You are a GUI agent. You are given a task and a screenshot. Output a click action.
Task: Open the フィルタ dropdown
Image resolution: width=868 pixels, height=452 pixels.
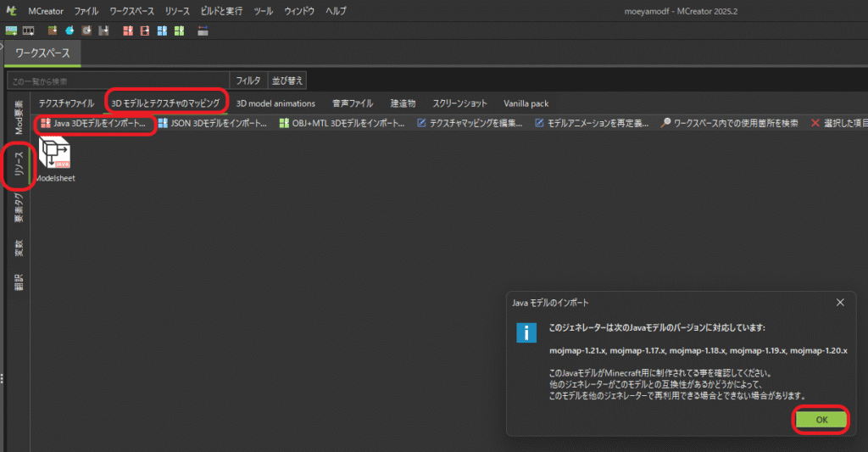(x=248, y=81)
